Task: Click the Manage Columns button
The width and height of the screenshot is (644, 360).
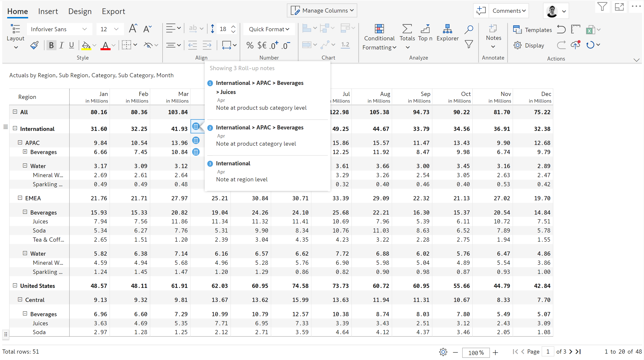Action: [322, 11]
